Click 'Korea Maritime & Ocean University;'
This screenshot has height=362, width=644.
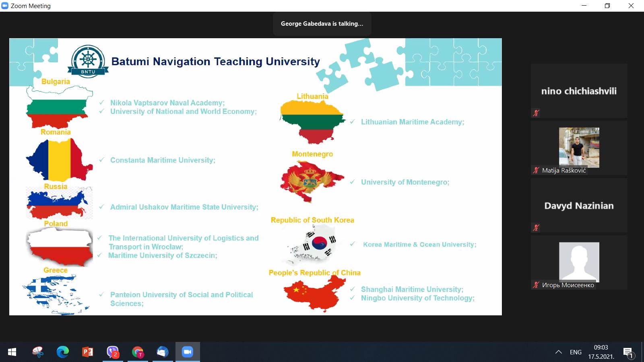tap(420, 245)
